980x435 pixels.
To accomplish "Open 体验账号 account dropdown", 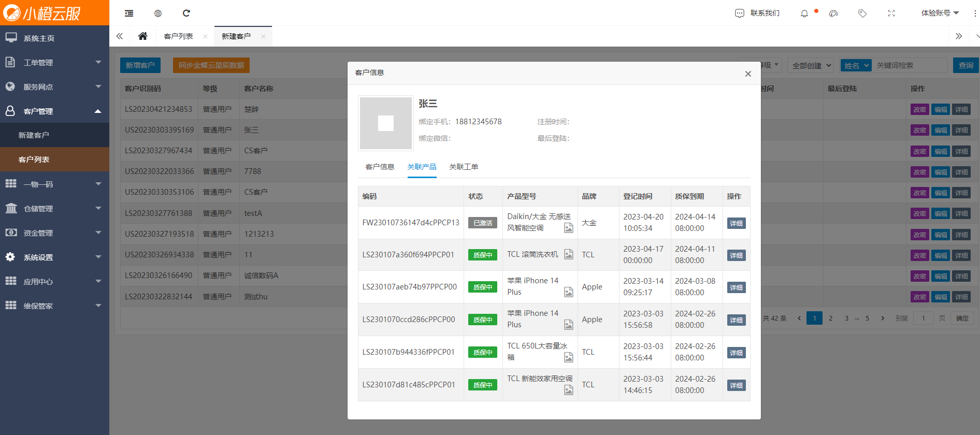I will coord(940,13).
